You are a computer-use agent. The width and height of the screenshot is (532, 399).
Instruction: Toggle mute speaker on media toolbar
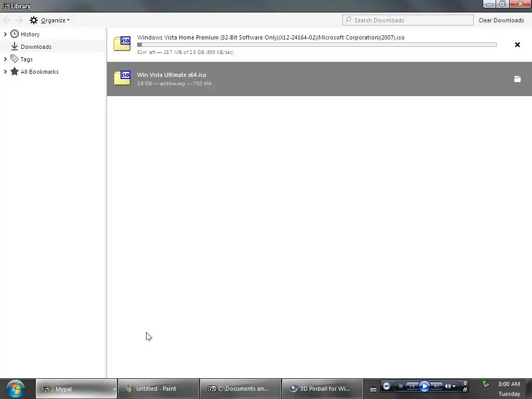pyautogui.click(x=448, y=386)
